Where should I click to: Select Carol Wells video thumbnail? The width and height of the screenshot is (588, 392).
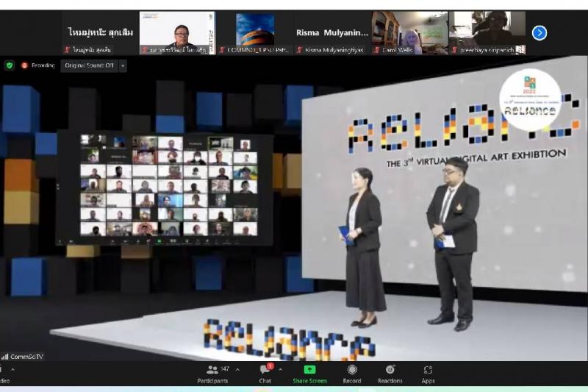[x=409, y=33]
